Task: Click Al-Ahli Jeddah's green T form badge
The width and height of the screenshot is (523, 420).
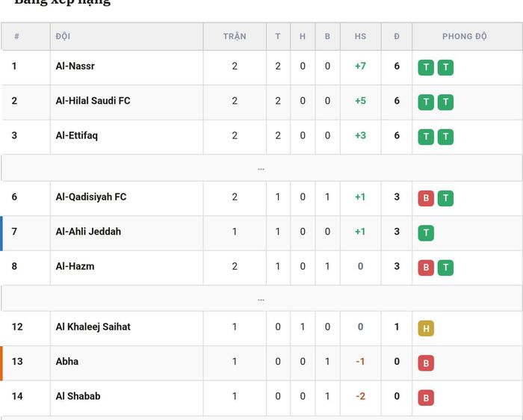Action: [x=426, y=233]
